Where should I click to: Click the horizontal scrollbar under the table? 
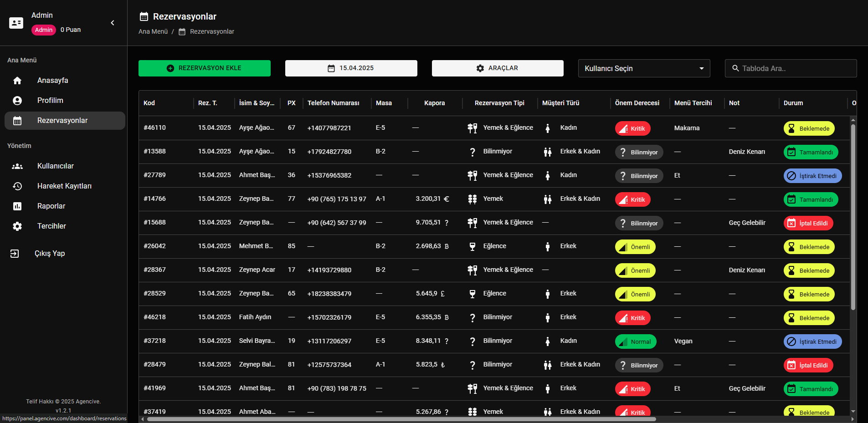point(401,419)
